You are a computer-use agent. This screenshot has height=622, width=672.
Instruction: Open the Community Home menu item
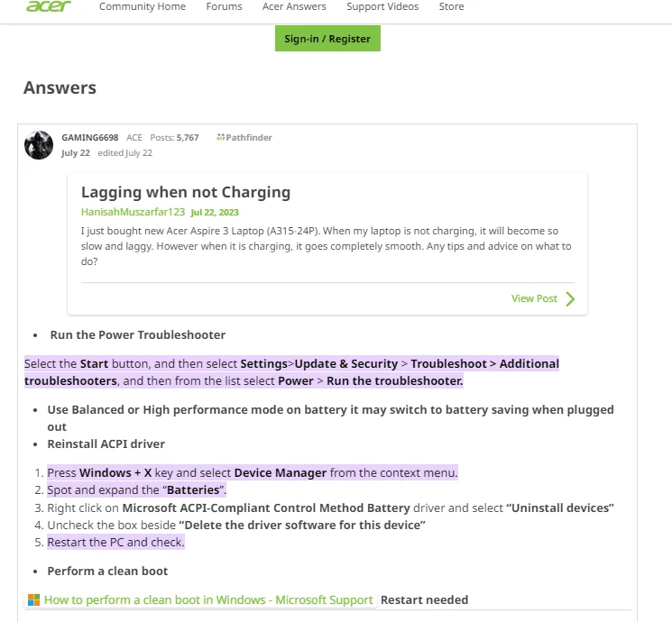[143, 6]
